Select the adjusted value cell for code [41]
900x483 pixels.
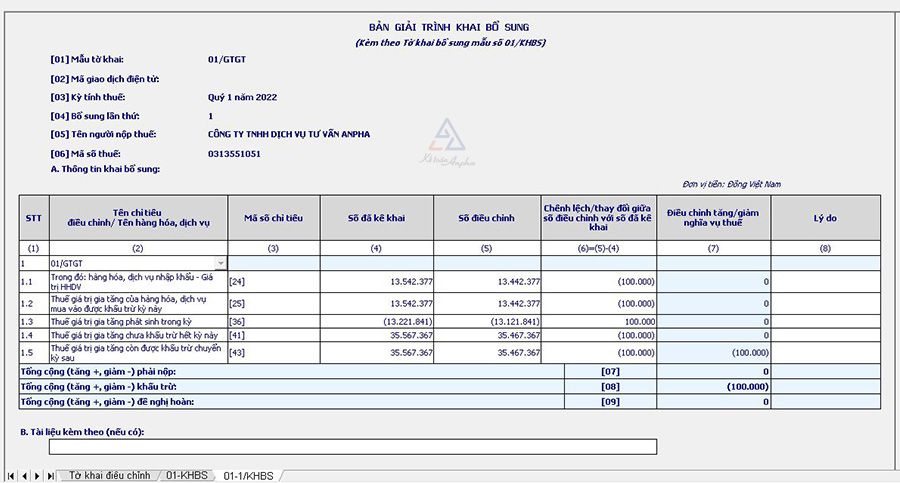click(488, 335)
